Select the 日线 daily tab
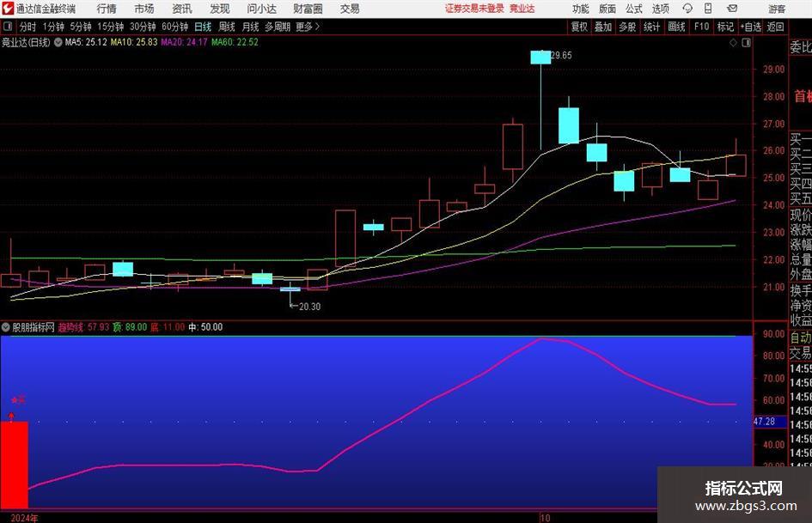812x523 pixels. coord(203,27)
